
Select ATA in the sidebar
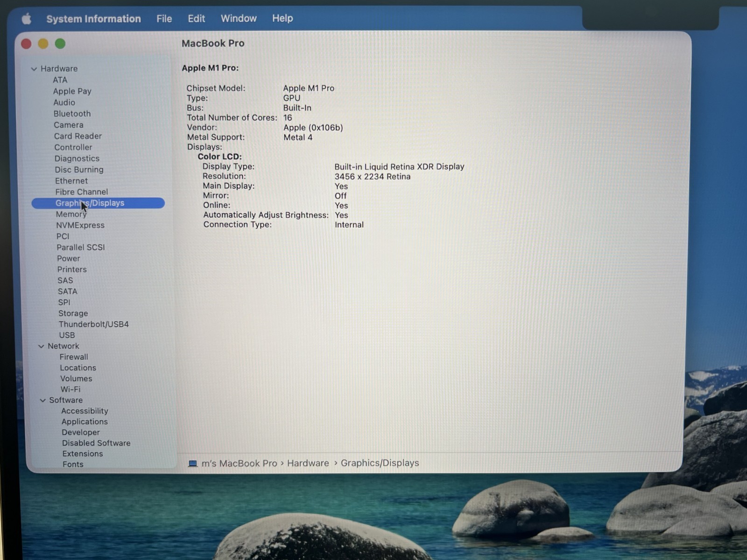point(60,80)
